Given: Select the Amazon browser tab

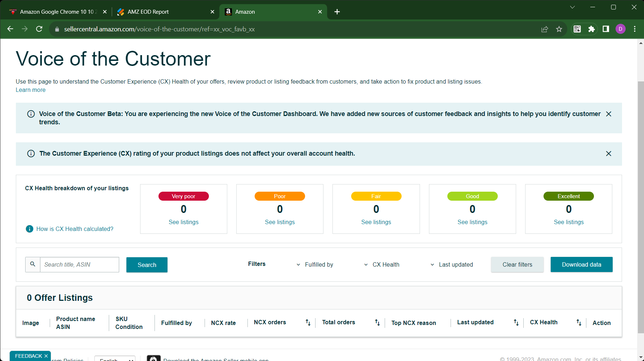Looking at the screenshot, I should tap(273, 12).
